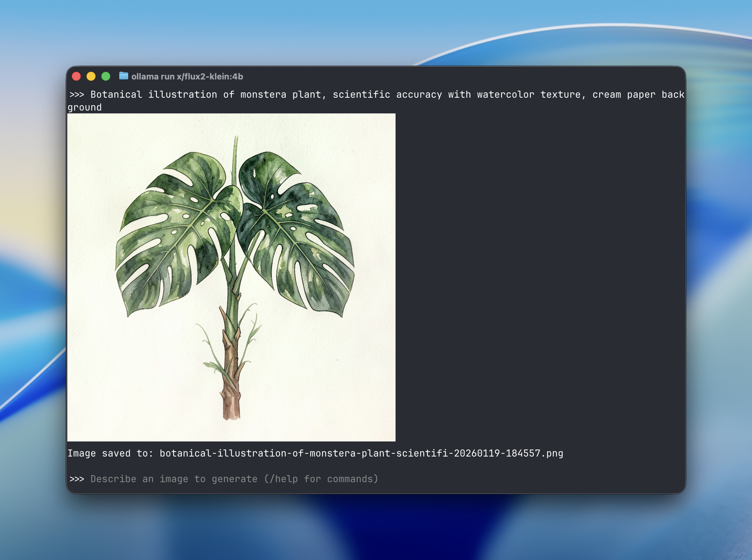Focus the 'Describe an image to generate' input
The height and width of the screenshot is (560, 752).
[173, 479]
